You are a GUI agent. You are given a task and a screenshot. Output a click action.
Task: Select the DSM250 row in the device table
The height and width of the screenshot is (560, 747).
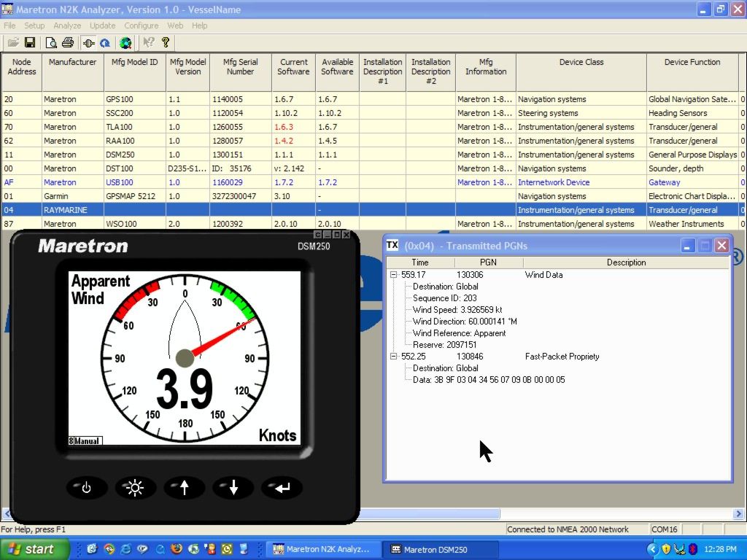(373, 155)
